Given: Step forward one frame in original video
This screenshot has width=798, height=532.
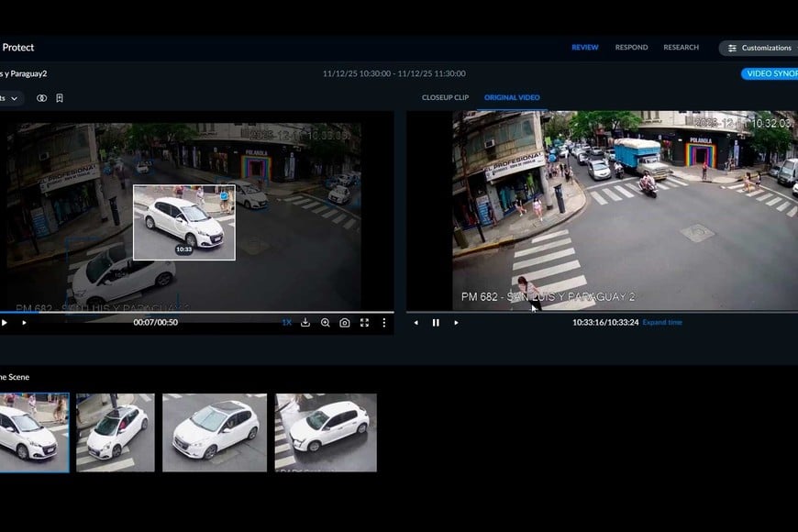Looking at the screenshot, I should point(456,323).
